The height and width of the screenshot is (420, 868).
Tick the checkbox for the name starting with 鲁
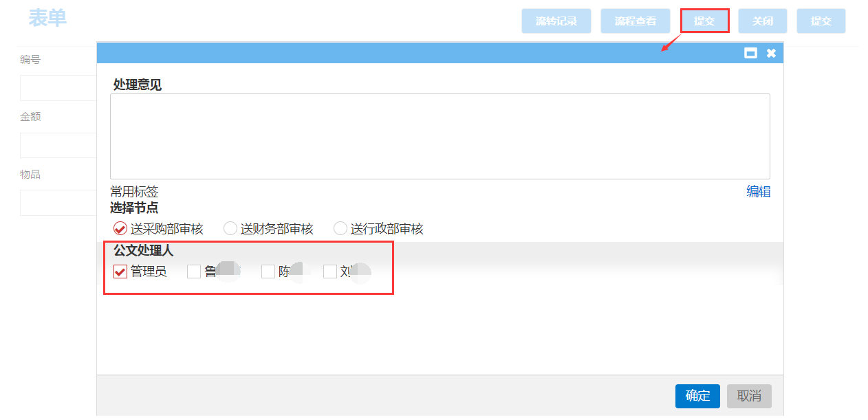194,272
